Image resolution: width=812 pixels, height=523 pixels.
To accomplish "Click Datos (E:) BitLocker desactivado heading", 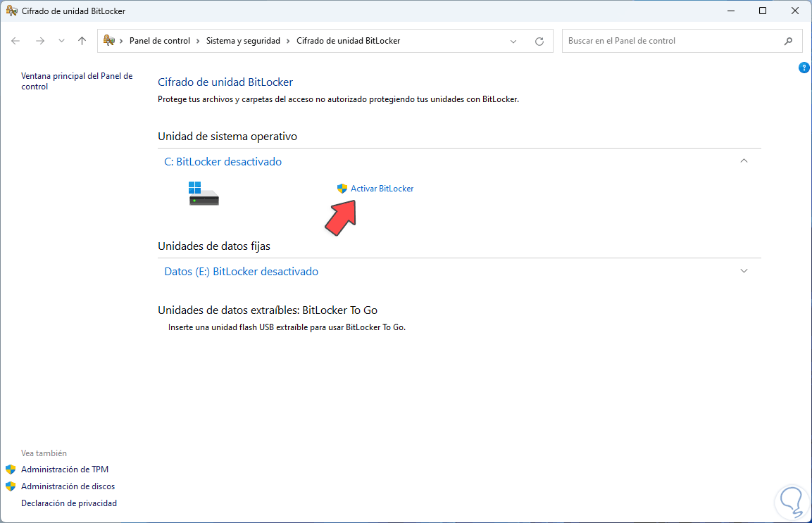I will 241,271.
